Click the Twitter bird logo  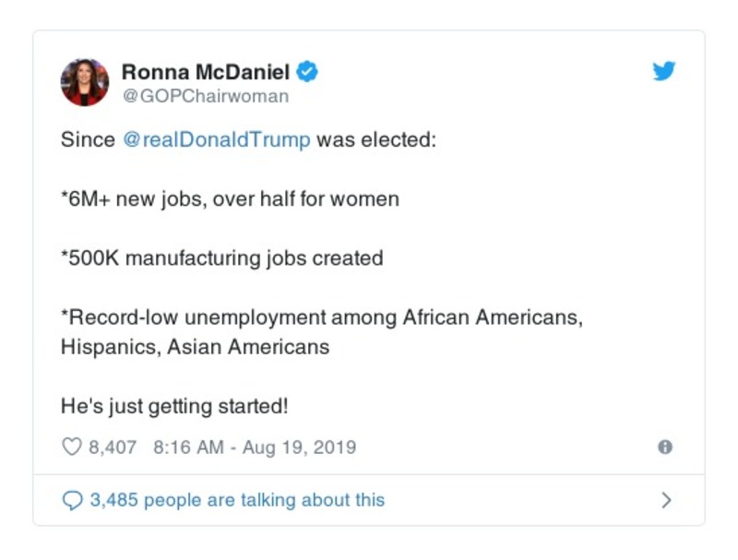coord(664,69)
